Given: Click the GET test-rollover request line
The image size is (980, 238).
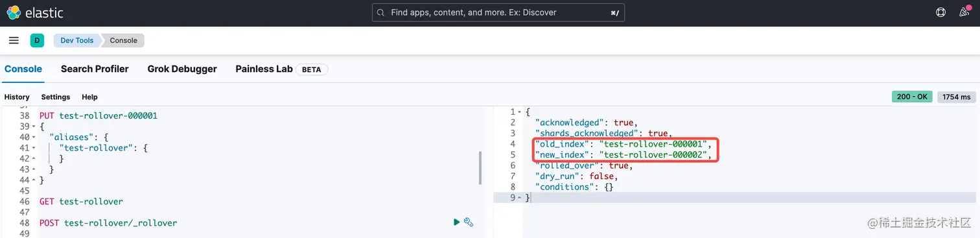Looking at the screenshot, I should tap(81, 202).
